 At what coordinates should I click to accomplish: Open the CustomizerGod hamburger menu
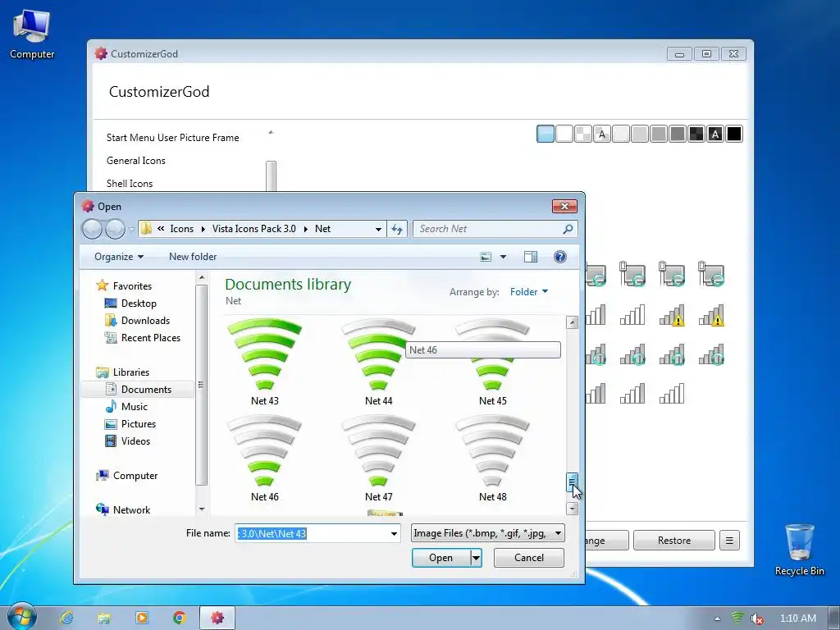point(729,541)
